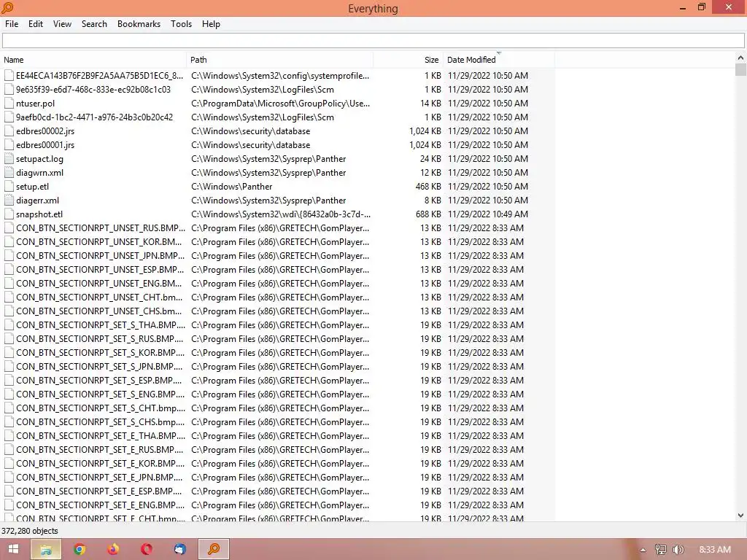Select the diagerr.xml file icon
The height and width of the screenshot is (560, 747).
pyautogui.click(x=9, y=201)
